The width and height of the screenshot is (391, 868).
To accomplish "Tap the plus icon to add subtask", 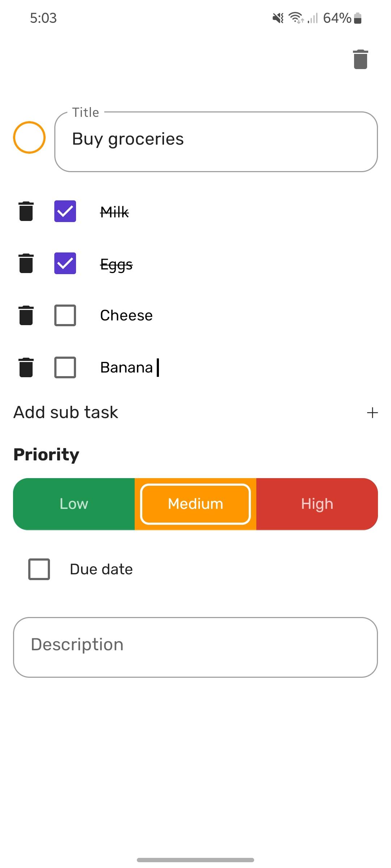I will [x=372, y=413].
